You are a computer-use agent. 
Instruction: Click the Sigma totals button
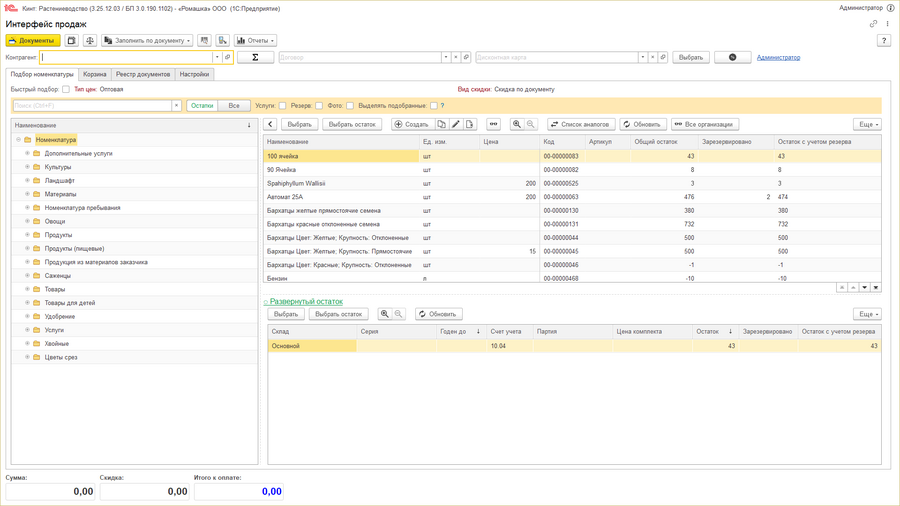255,57
